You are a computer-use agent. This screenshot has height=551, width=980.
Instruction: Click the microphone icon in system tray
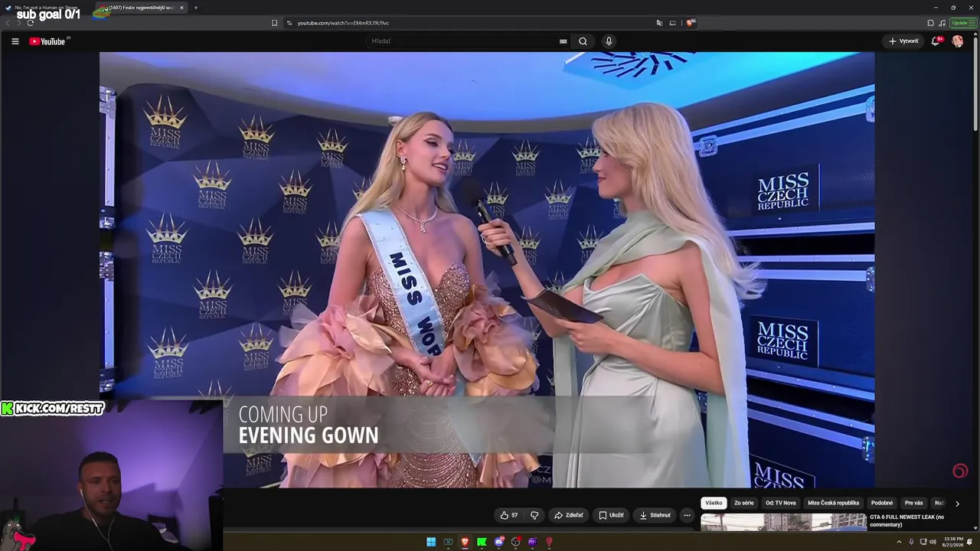[x=911, y=542]
